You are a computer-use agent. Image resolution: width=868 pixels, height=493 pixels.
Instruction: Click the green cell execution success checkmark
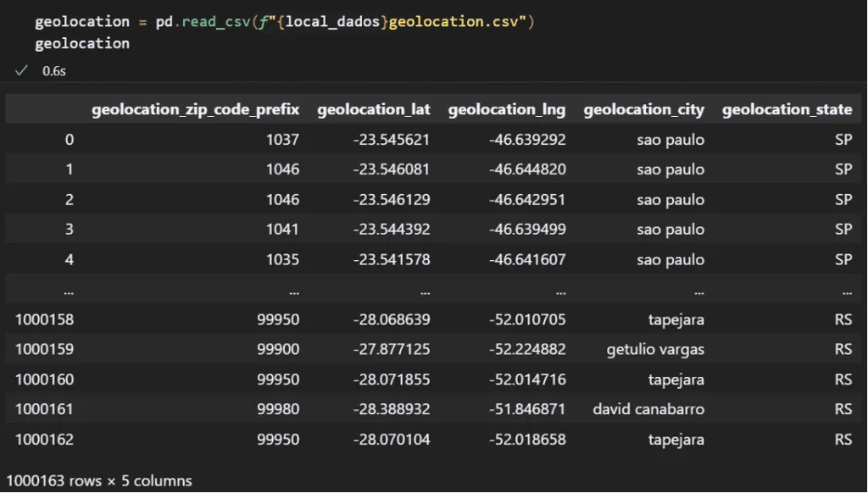[x=21, y=71]
